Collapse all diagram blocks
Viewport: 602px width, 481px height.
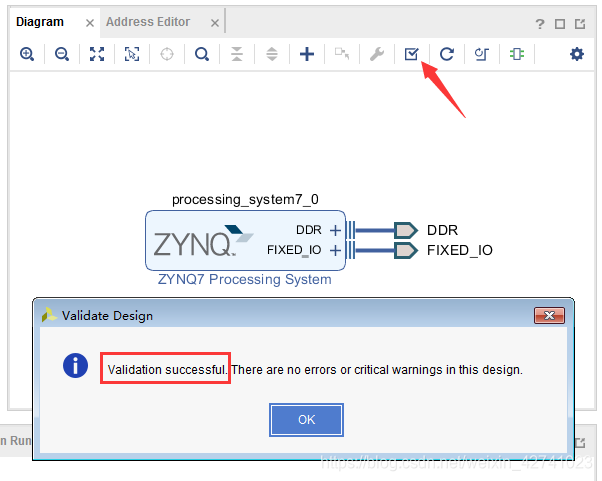[x=237, y=54]
